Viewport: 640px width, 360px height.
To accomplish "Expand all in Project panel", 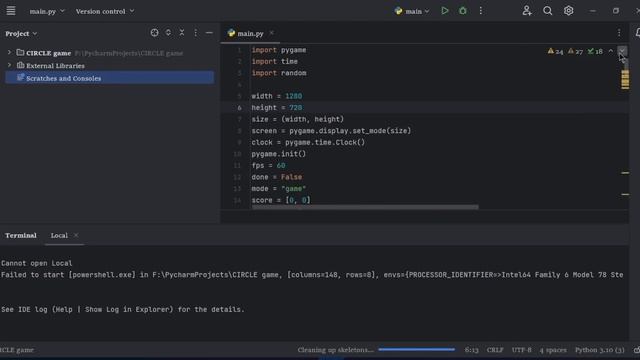I will [x=168, y=33].
